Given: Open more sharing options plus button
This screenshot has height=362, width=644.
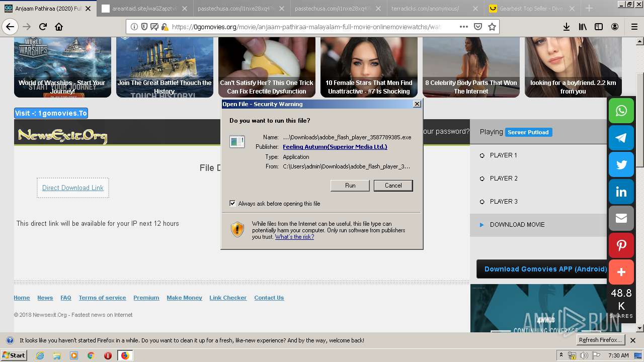Looking at the screenshot, I should [621, 273].
